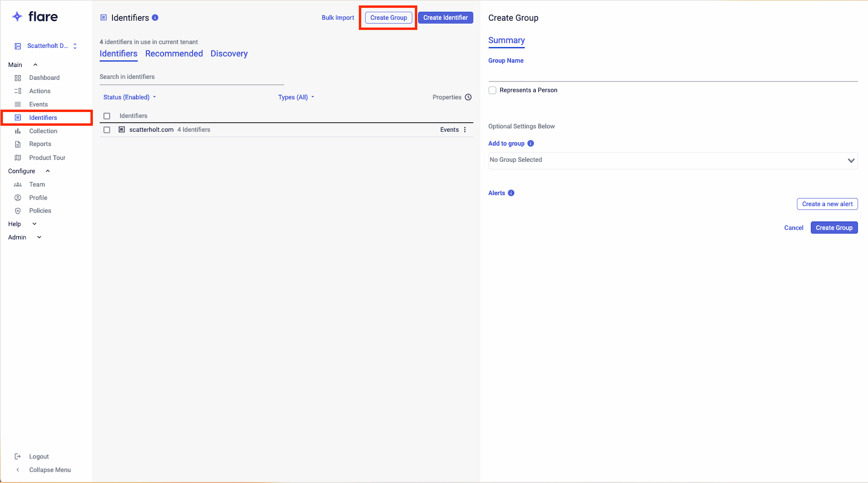
Task: Click the Logout icon in sidebar
Action: [18, 456]
